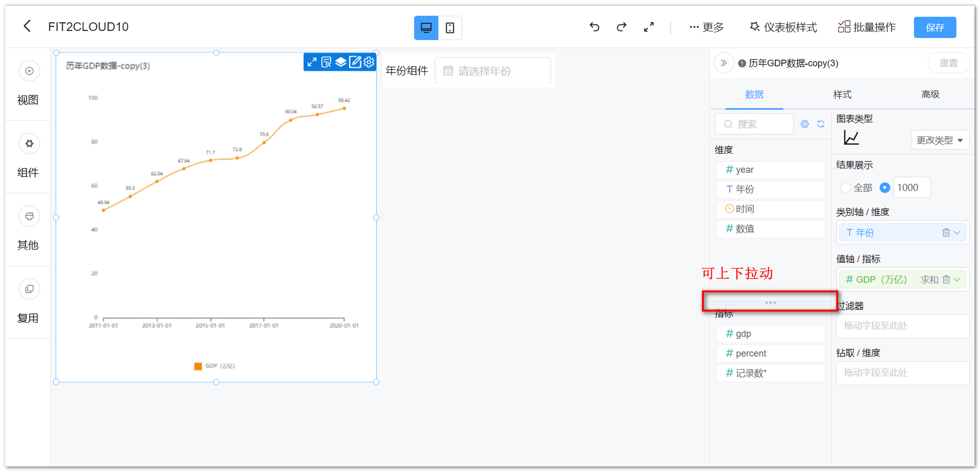Refresh the dataset fields
The image size is (980, 472).
pyautogui.click(x=820, y=124)
